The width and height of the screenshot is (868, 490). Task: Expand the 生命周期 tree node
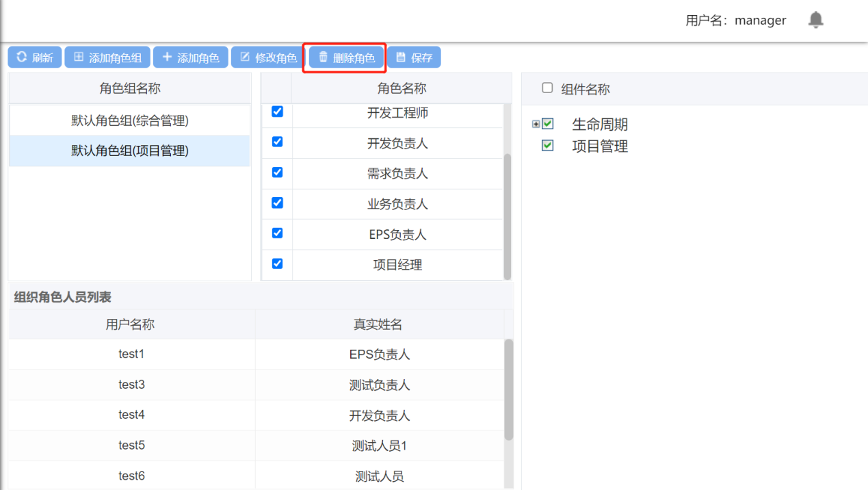click(x=536, y=124)
